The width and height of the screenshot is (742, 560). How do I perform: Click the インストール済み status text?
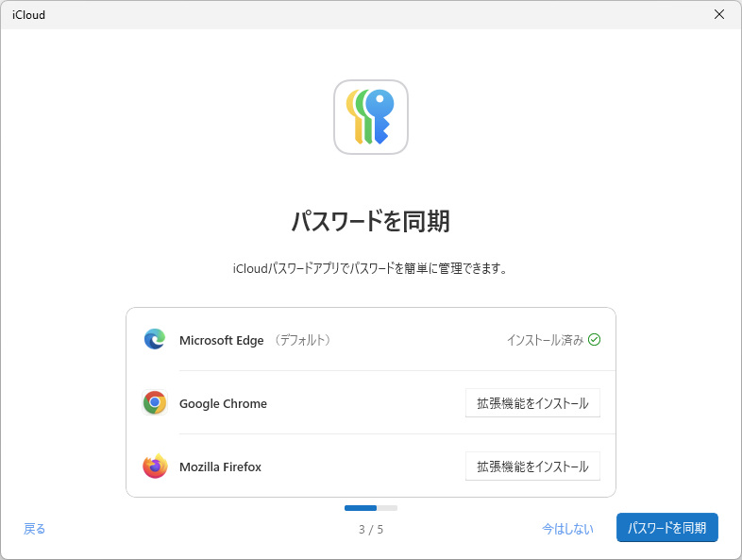coord(545,340)
